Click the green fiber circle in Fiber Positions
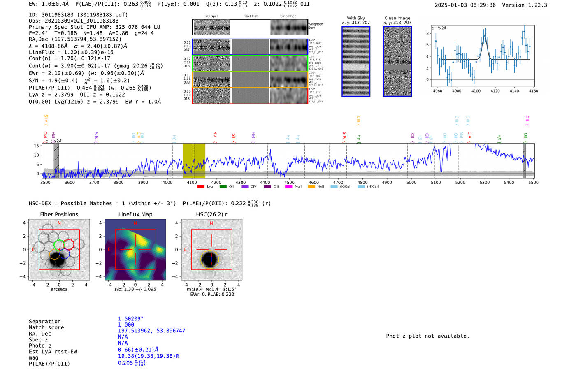Image resolution: width=576 pixels, height=392 pixels. click(x=59, y=245)
